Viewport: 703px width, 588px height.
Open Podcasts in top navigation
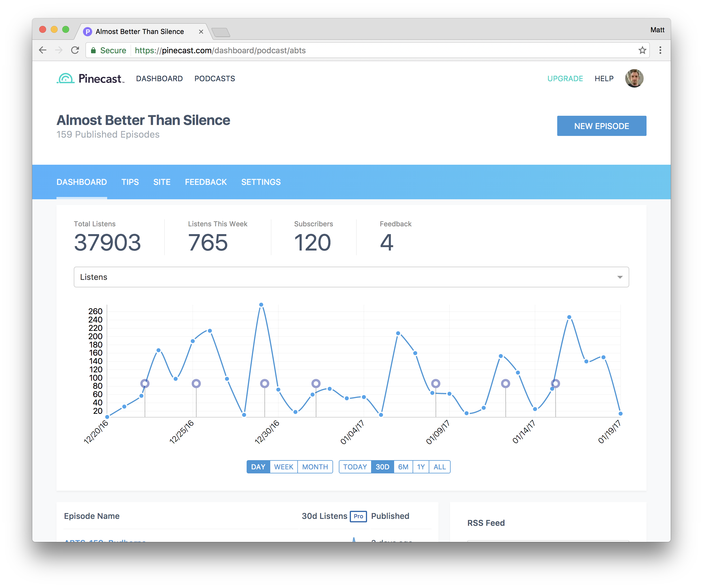click(x=215, y=79)
